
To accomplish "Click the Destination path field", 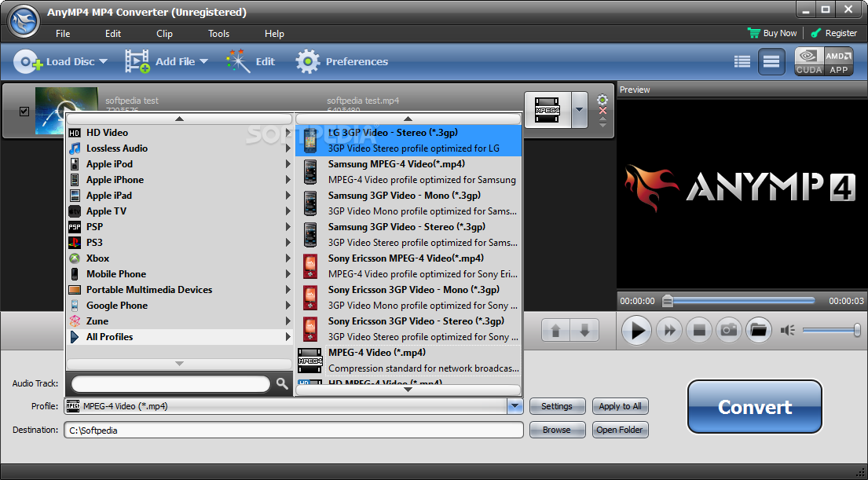I will click(x=294, y=431).
